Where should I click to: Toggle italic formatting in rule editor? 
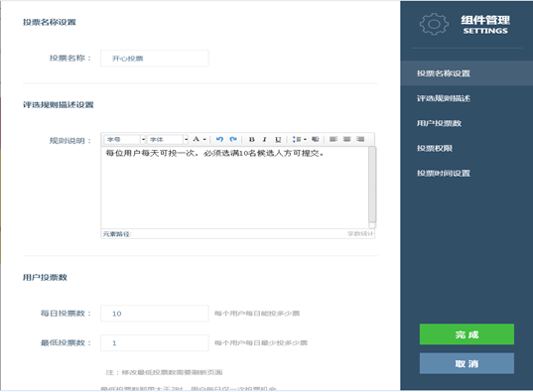pos(264,139)
